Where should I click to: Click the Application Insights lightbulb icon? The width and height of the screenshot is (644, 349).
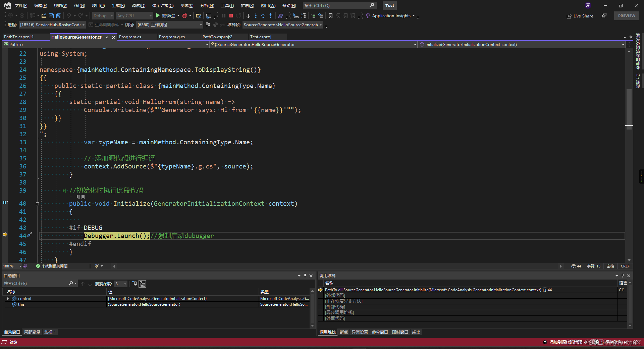pyautogui.click(x=368, y=16)
